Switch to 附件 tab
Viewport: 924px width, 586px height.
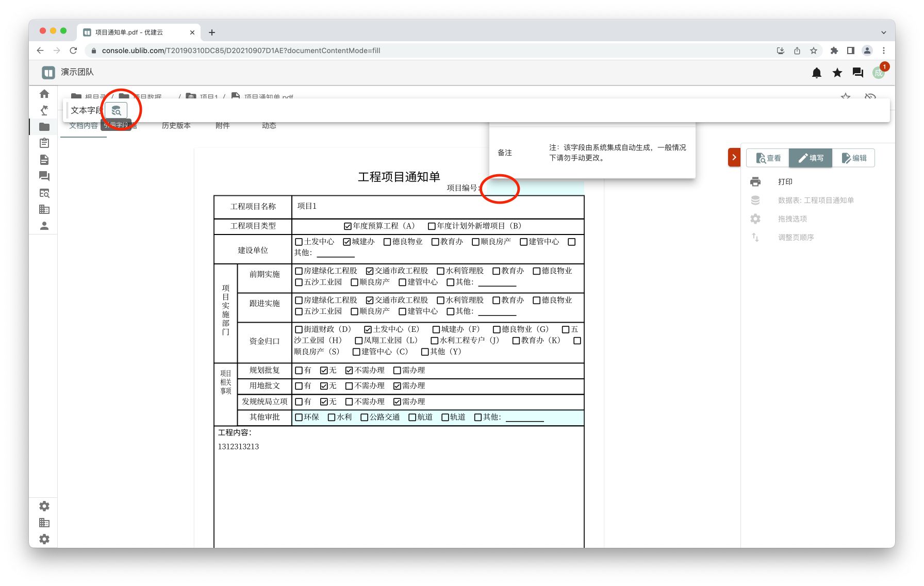point(223,126)
